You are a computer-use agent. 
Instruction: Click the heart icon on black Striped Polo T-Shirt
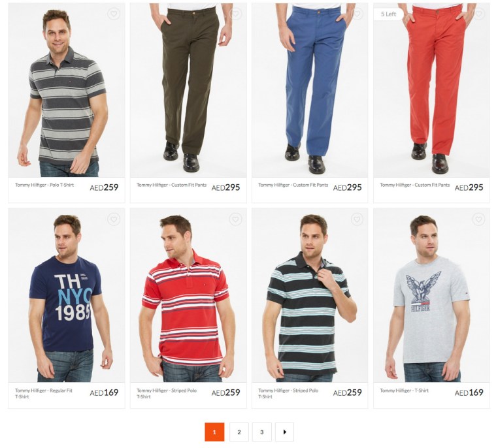tap(357, 219)
